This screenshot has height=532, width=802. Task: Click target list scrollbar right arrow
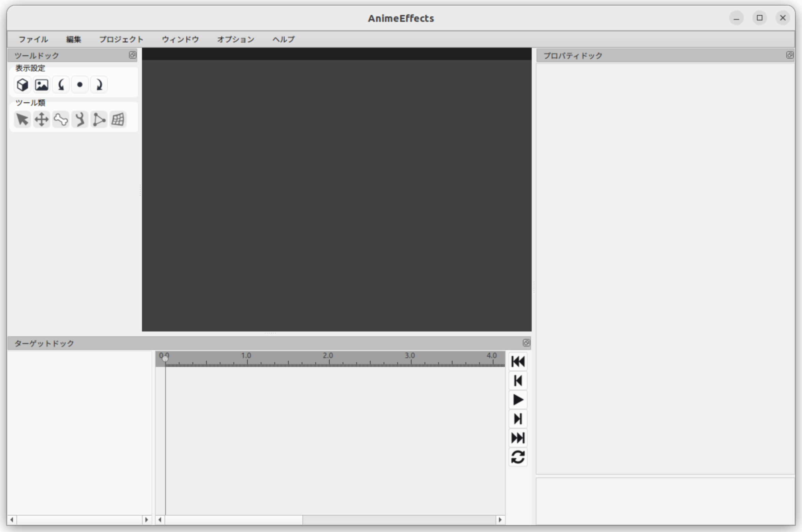146,520
